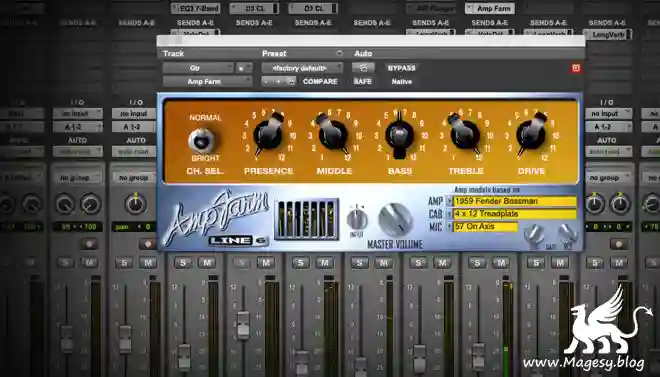Toggle automation SAFE mode
The height and width of the screenshot is (377, 660).
click(362, 81)
